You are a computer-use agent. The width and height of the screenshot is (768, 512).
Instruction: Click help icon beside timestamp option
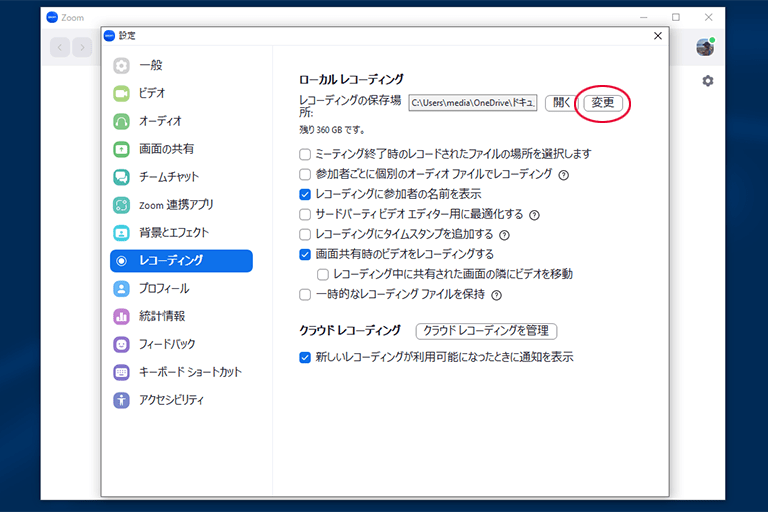504,235
